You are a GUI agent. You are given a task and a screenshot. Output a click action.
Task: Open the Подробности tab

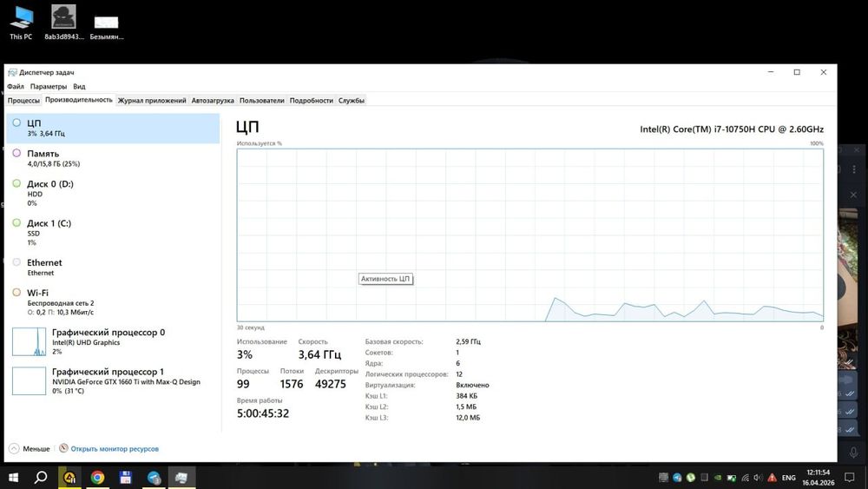click(311, 100)
